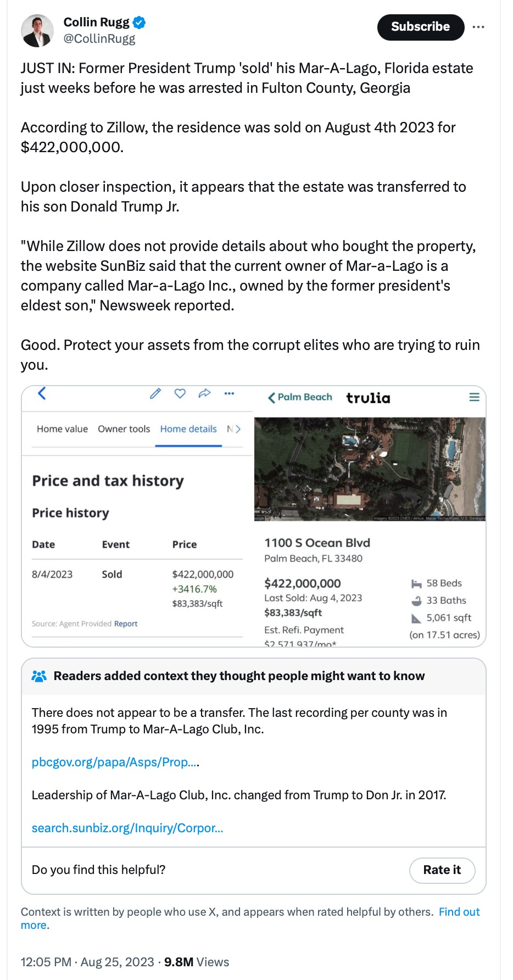
Task: Click the Rate it button
Action: (x=442, y=870)
